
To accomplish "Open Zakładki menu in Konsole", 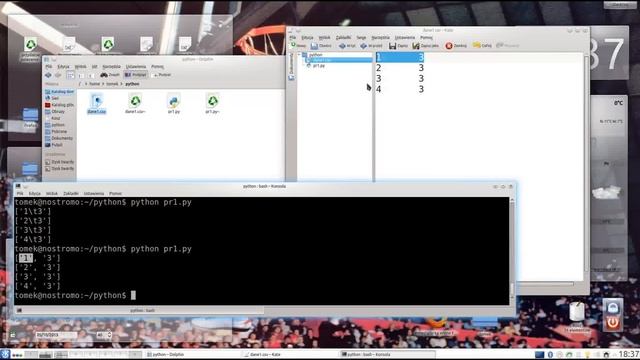I will [x=71, y=193].
